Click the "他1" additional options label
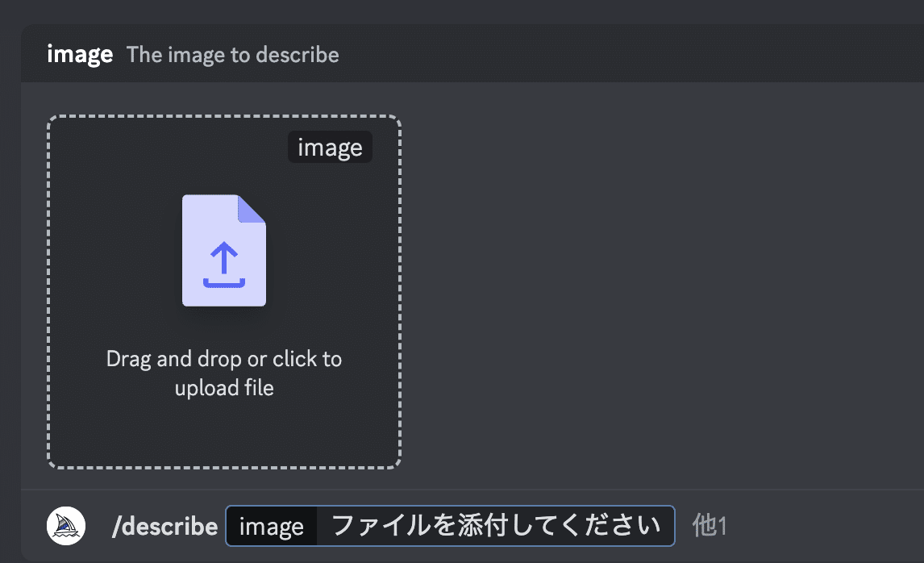This screenshot has height=563, width=924. [x=710, y=525]
